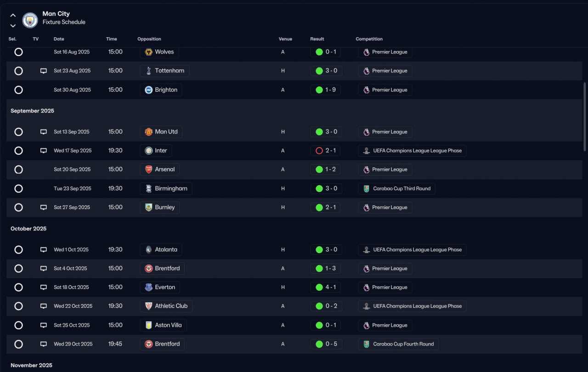Image resolution: width=588 pixels, height=372 pixels.
Task: Click the TV icon on Tottenham fixture
Action: click(44, 71)
